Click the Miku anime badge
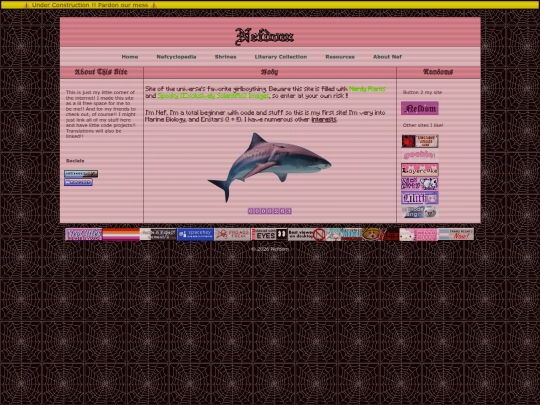 tap(344, 234)
